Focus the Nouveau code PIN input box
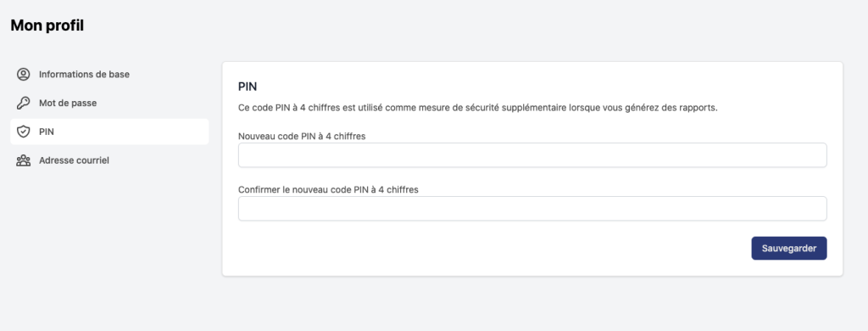The width and height of the screenshot is (868, 331). click(x=532, y=155)
